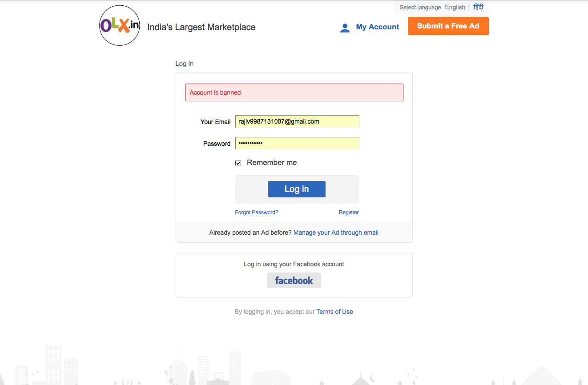The height and width of the screenshot is (385, 588).
Task: Uncheck the Remember me checkbox
Action: 238,163
